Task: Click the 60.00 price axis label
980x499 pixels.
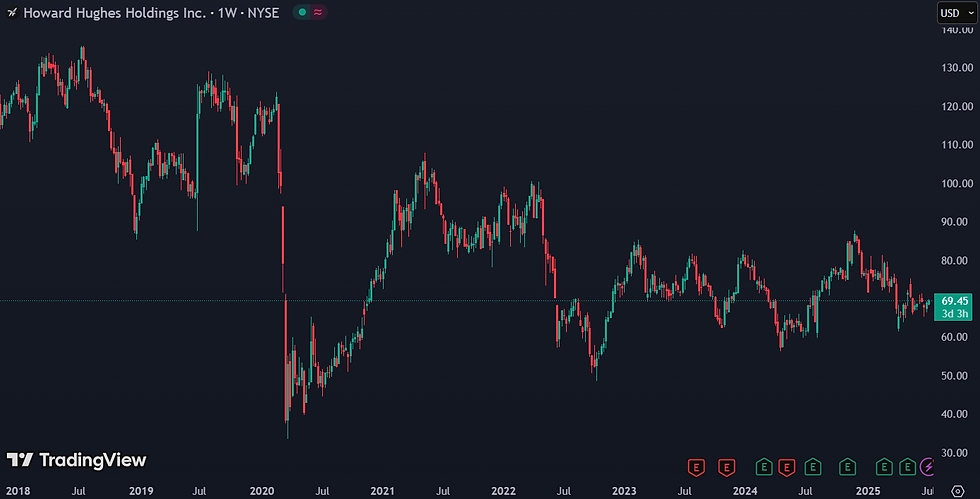Action: tap(954, 337)
